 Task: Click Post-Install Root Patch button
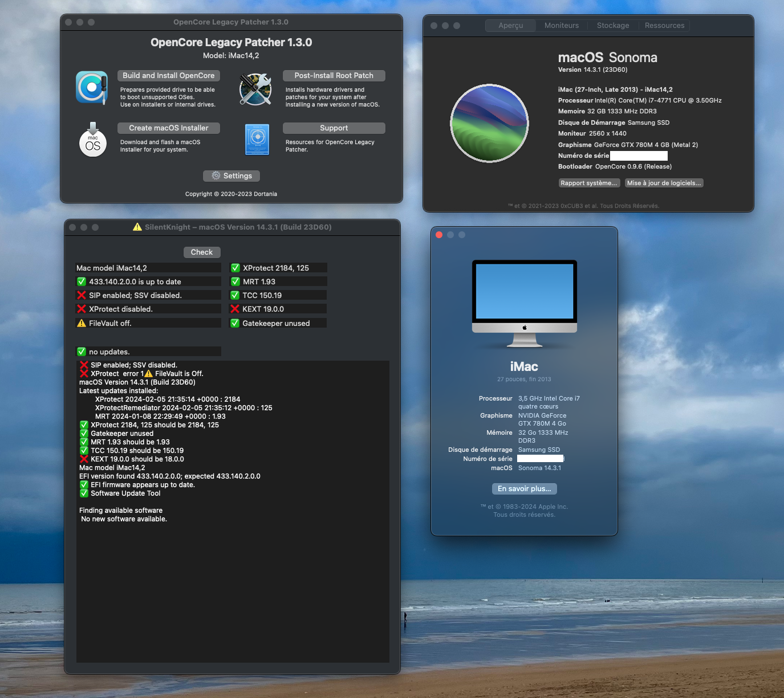pos(334,76)
